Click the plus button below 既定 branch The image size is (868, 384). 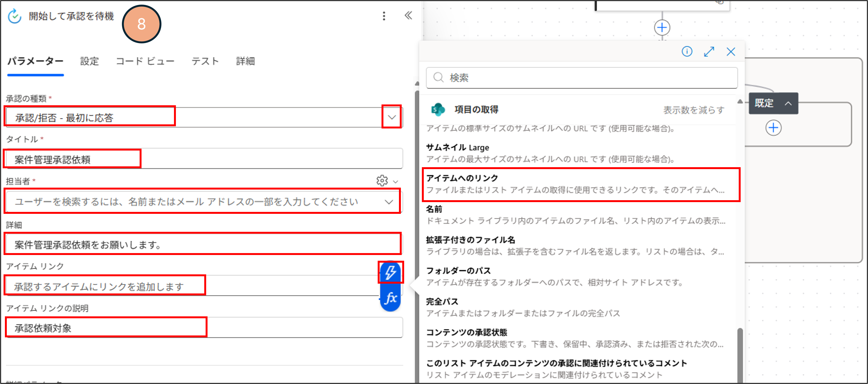click(x=773, y=128)
